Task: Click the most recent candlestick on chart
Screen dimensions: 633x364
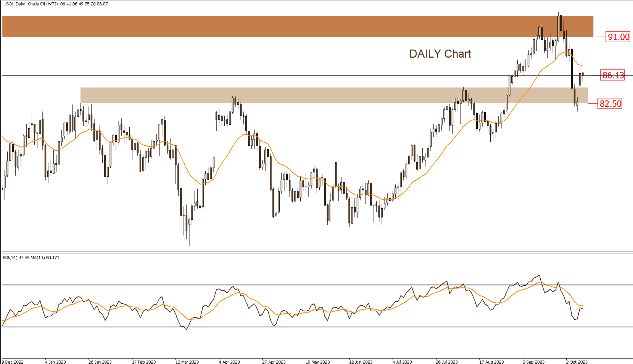Action: pos(583,74)
